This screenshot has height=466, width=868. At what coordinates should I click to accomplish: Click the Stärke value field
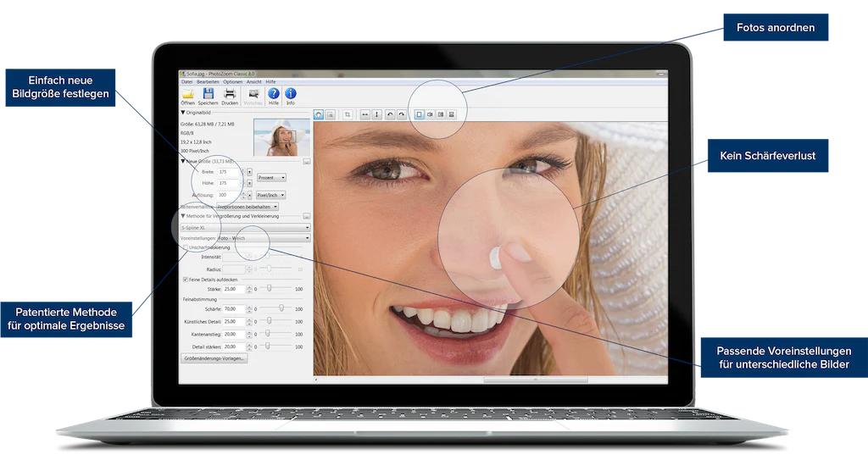tap(234, 289)
